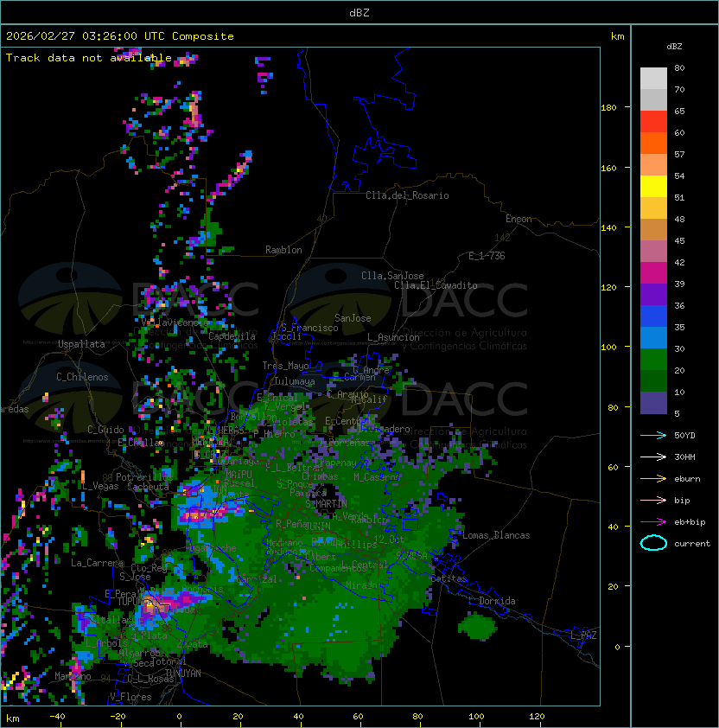Click the '50YD' legend label
This screenshot has height=728, width=719.
coord(684,435)
